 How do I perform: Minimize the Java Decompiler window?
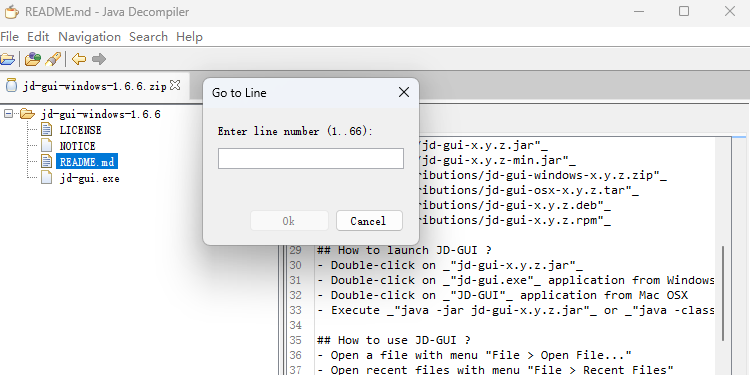(x=639, y=11)
